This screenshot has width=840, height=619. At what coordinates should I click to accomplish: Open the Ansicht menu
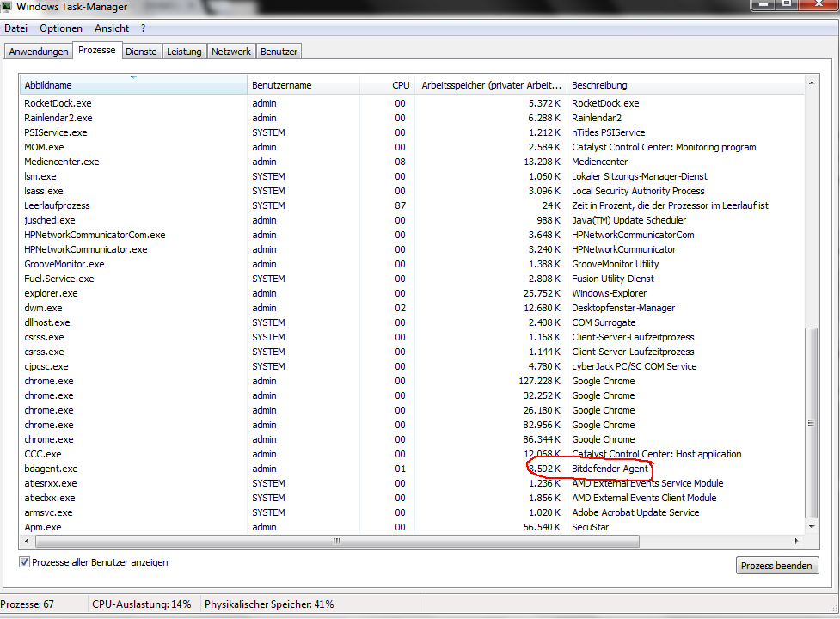click(112, 28)
